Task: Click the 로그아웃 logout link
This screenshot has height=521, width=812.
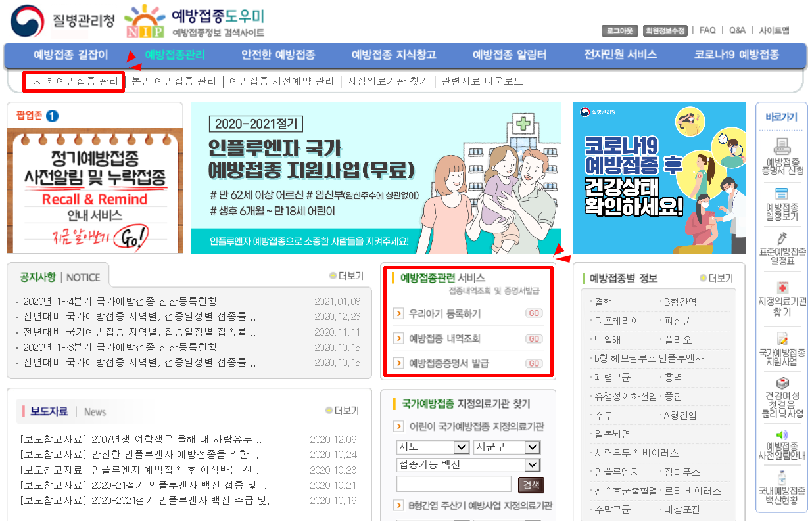Action: tap(619, 30)
